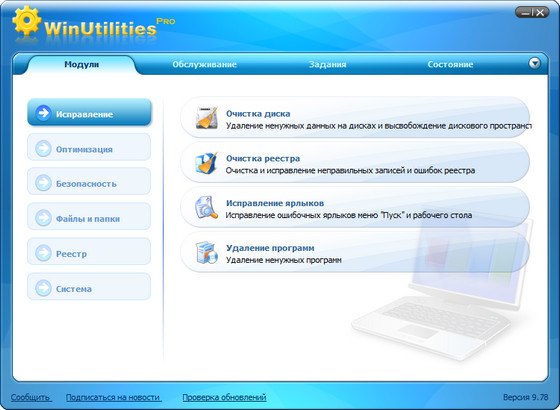Open the Проверка обновлений link
560x410 pixels.
click(224, 397)
